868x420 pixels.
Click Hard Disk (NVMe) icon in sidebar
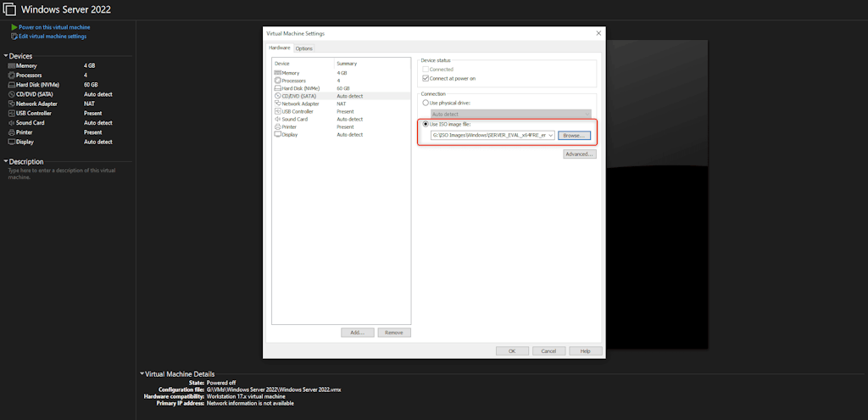[11, 85]
